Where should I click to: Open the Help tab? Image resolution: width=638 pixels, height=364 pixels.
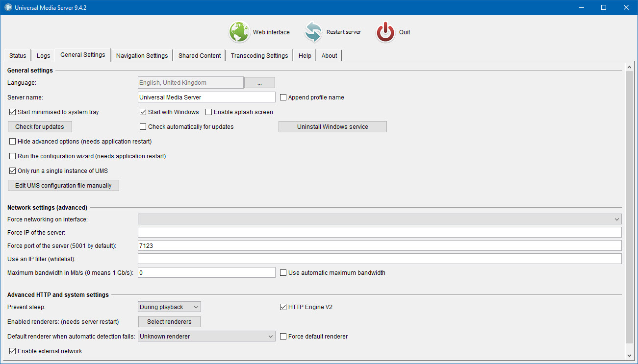click(x=305, y=55)
